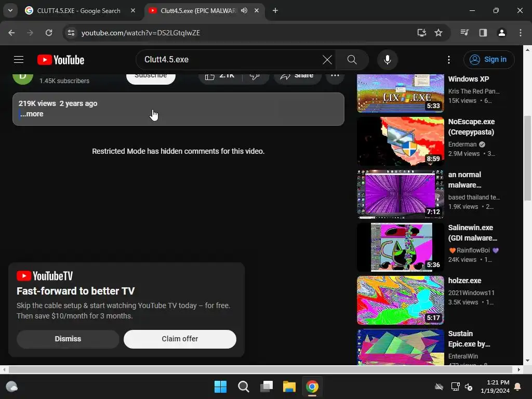Visit the RainflowBoi channel name
Viewport: 532px width, 399px height.
pyautogui.click(x=473, y=250)
